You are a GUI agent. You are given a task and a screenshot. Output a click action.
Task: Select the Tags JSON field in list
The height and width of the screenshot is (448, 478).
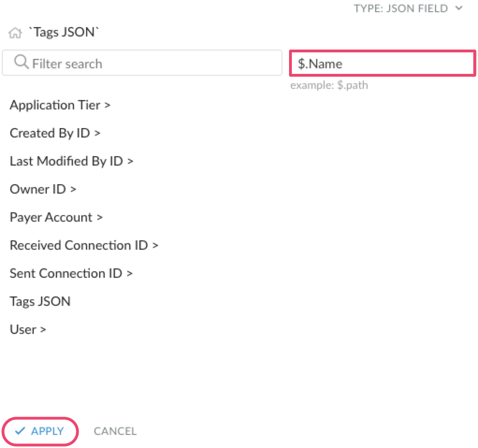[40, 302]
